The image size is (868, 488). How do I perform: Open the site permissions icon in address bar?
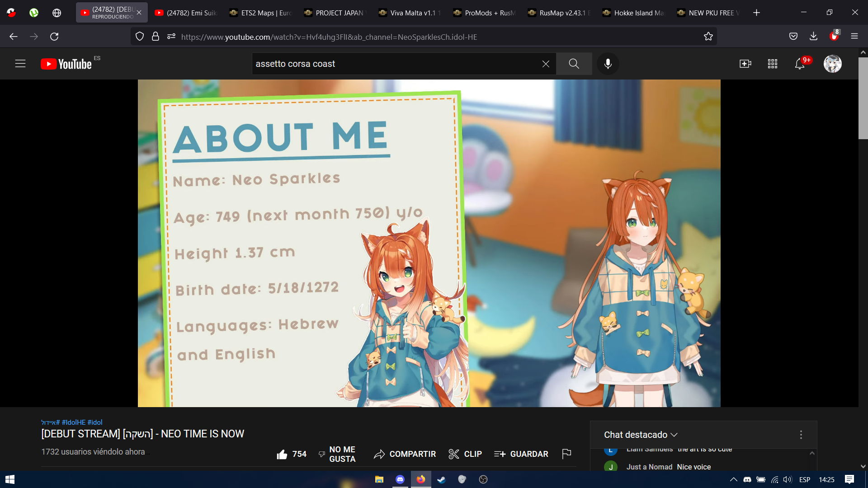coord(171,37)
